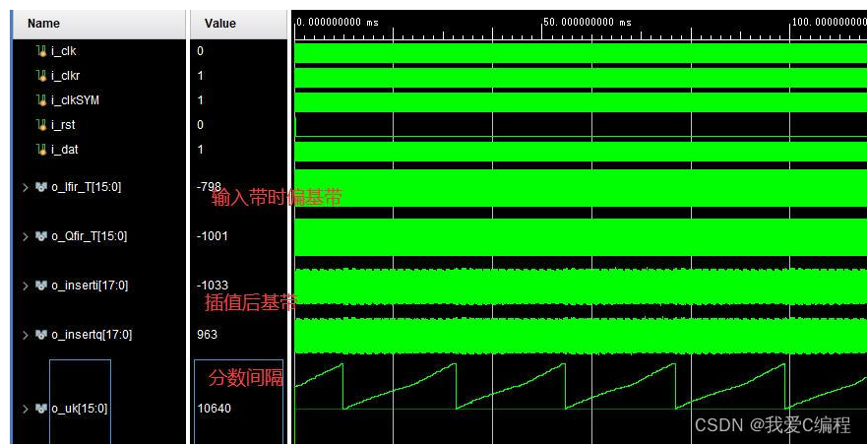Click the o_Qfir_T value -1001
This screenshot has width=868, height=446.
[212, 236]
